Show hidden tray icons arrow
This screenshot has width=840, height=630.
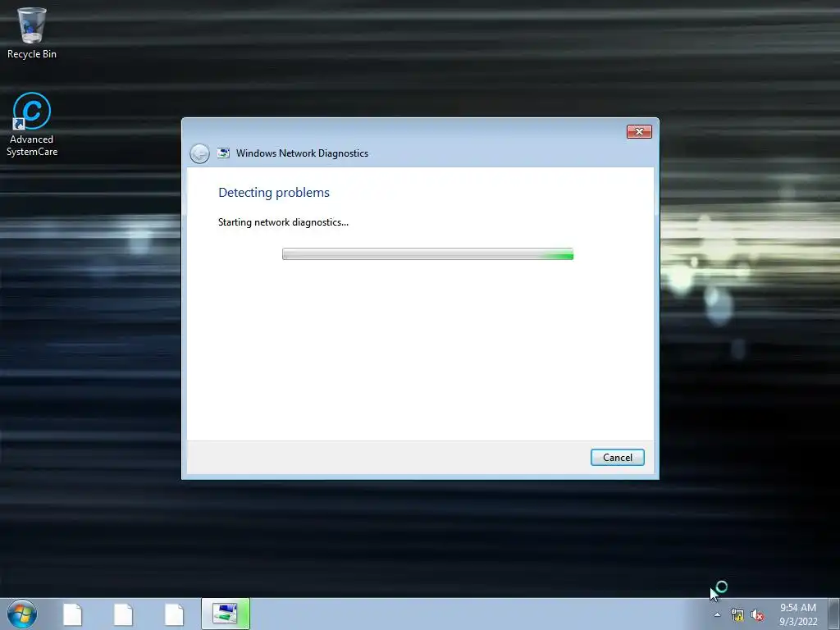pyautogui.click(x=717, y=614)
